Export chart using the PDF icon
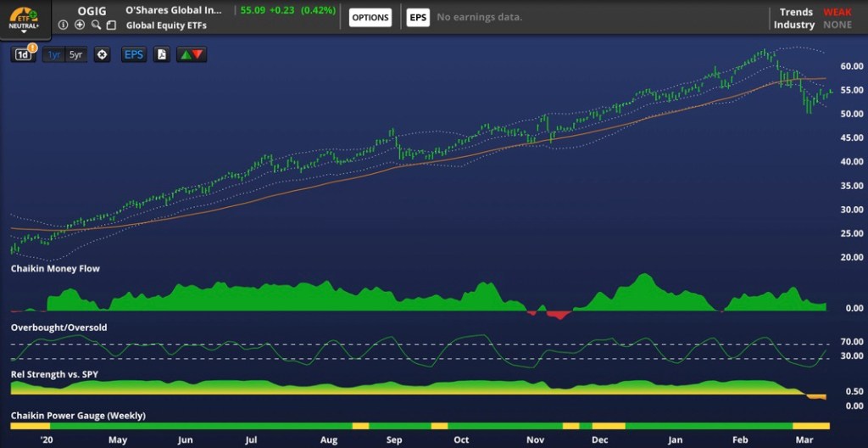 pyautogui.click(x=161, y=55)
